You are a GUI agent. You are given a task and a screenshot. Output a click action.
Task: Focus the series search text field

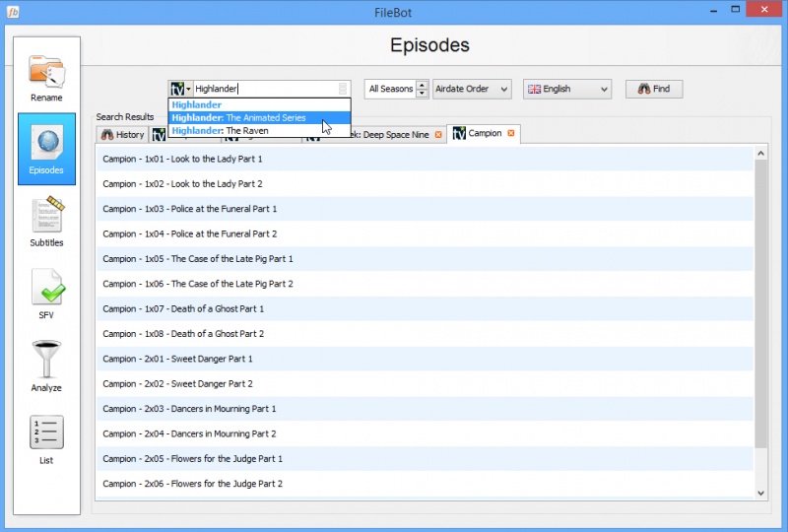pyautogui.click(x=265, y=89)
